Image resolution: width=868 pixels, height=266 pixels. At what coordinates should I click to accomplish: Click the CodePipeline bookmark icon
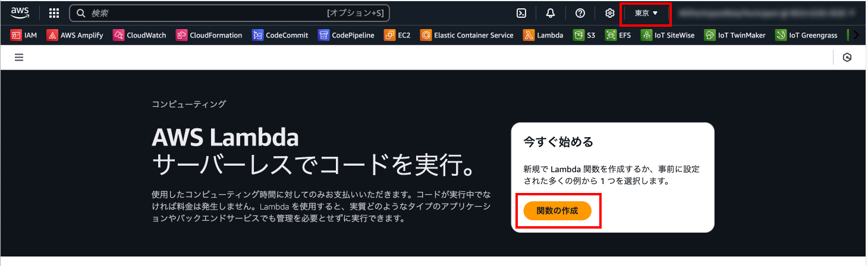pos(323,35)
